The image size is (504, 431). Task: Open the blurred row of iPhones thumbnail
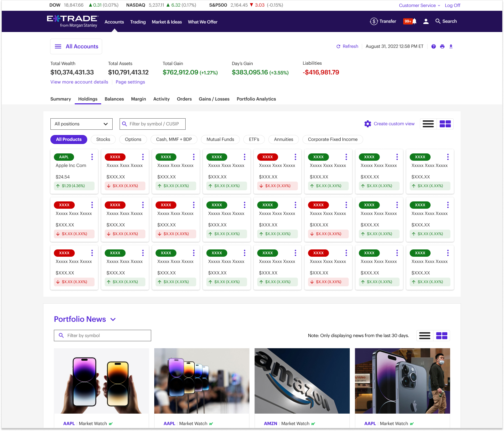click(202, 381)
